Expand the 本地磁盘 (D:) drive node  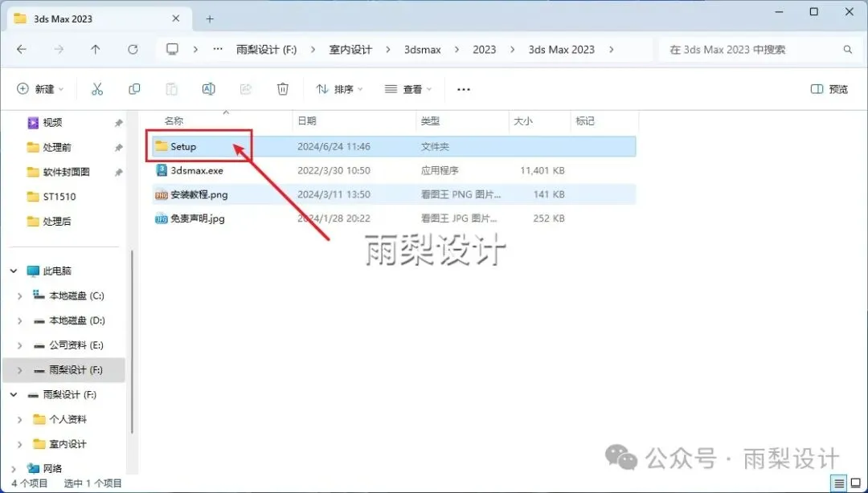[x=20, y=320]
